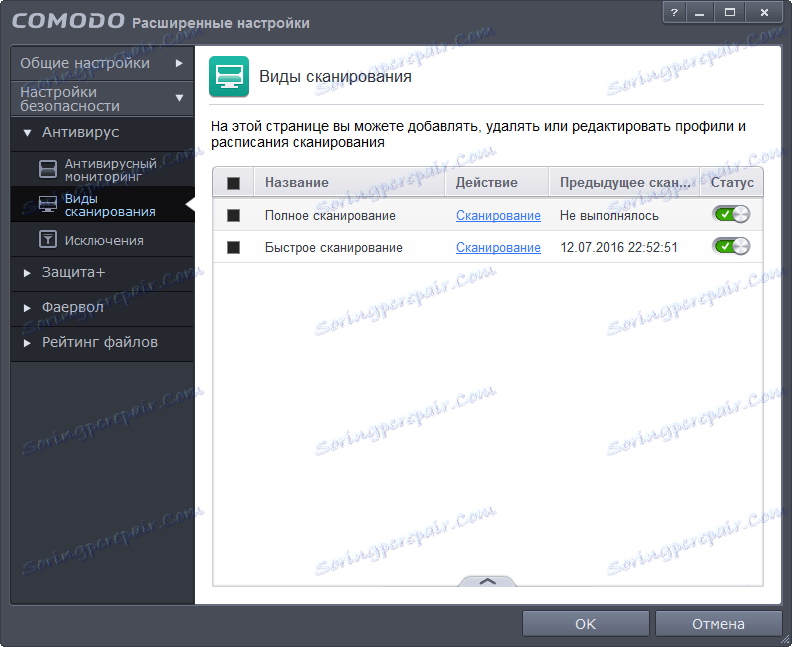
Task: Expand the Рейтинг файлов tree arrow
Action: [27, 343]
